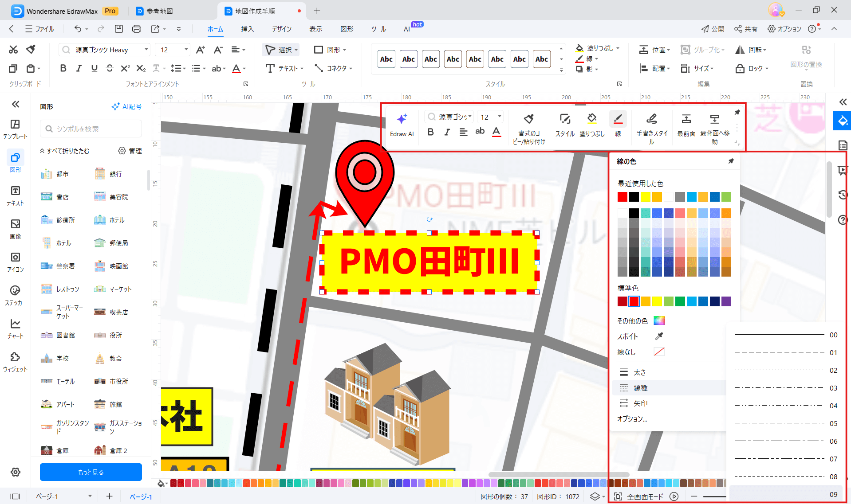
Task: Open line オプション... settings
Action: coord(632,419)
